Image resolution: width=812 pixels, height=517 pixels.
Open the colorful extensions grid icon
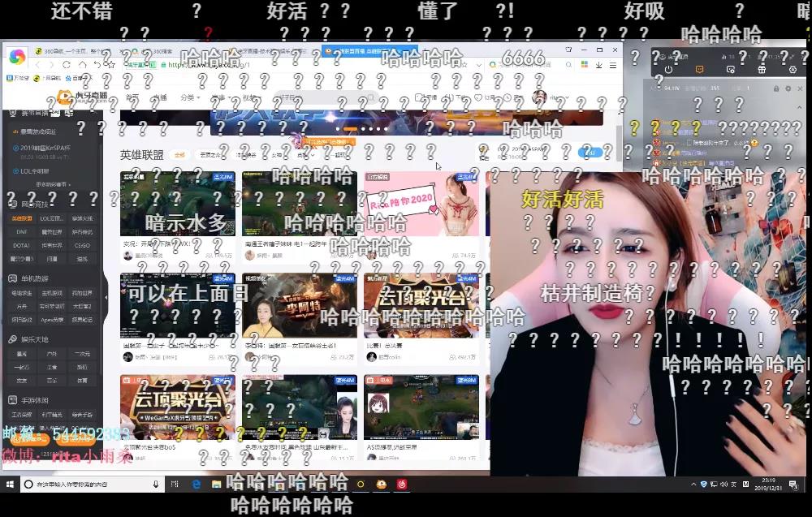pos(585,65)
